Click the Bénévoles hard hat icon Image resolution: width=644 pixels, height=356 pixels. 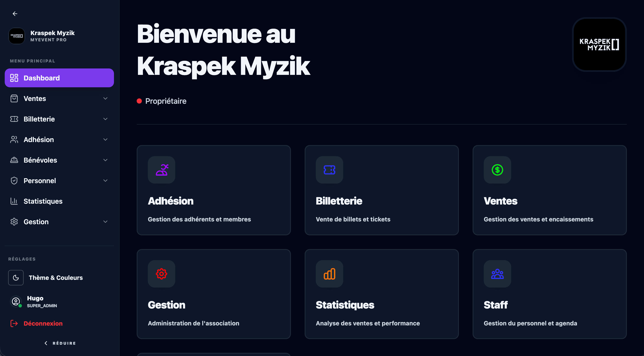coord(14,160)
